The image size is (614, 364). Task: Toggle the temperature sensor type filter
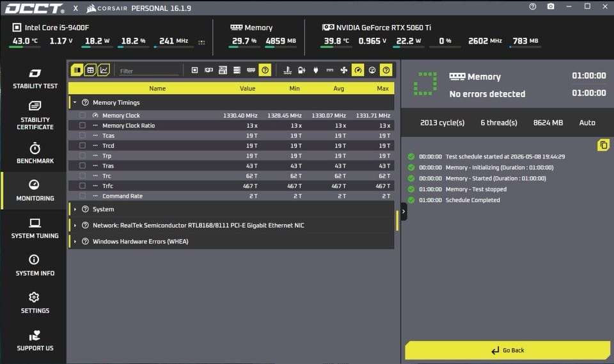(287, 70)
